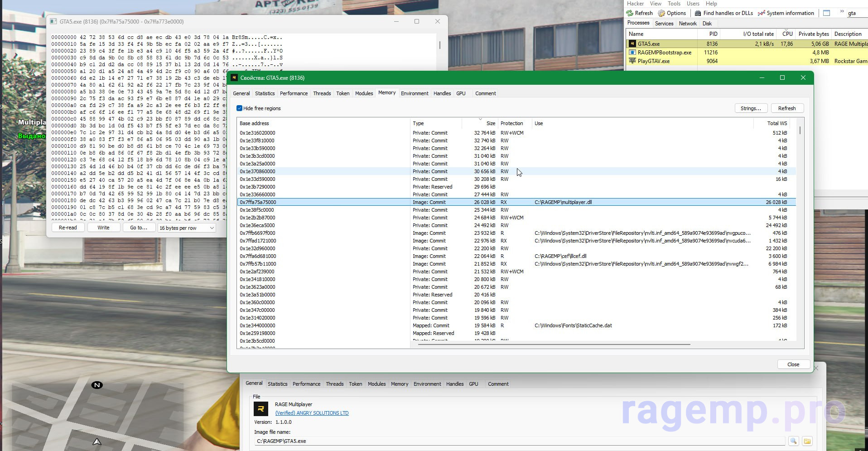The height and width of the screenshot is (451, 868).
Task: Click the C:\RAGEMP\multiplayer.dll use entry
Action: click(x=563, y=202)
